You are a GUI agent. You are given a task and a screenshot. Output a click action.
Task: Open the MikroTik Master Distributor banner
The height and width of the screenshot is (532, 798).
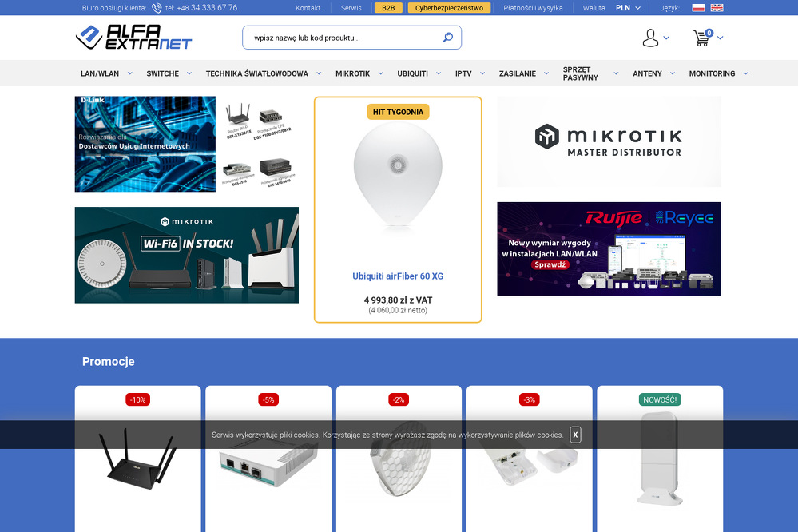609,141
